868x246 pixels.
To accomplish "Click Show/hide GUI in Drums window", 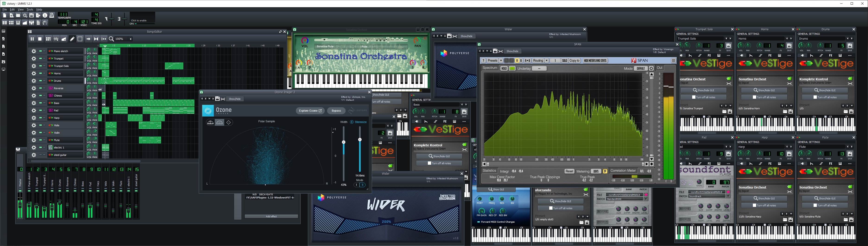I will tap(825, 90).
